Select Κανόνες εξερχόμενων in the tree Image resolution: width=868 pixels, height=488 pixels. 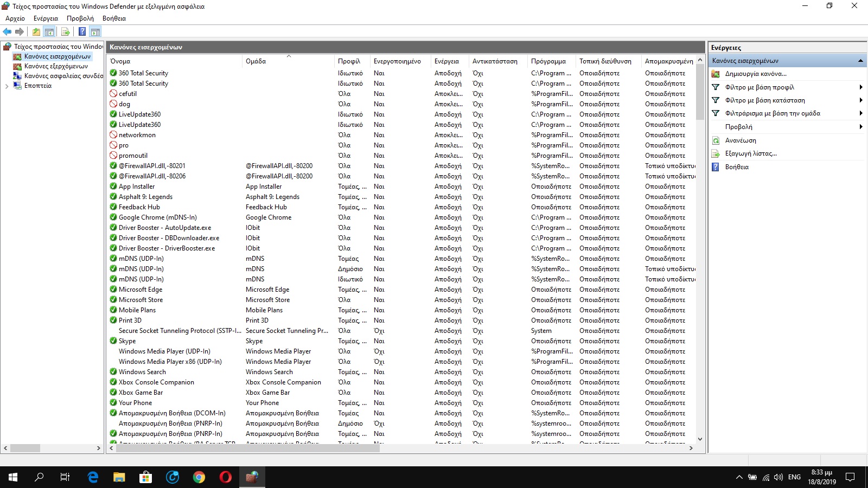56,66
